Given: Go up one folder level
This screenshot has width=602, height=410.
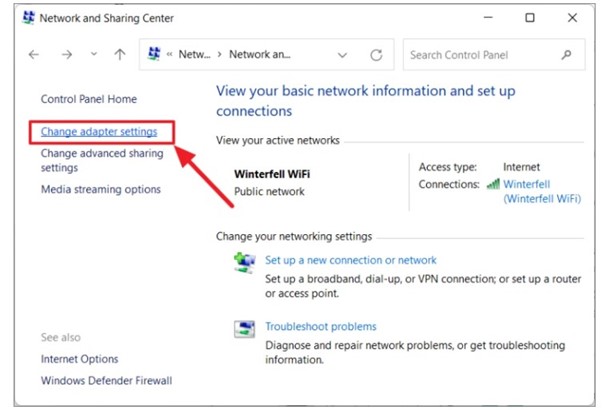Looking at the screenshot, I should (120, 55).
